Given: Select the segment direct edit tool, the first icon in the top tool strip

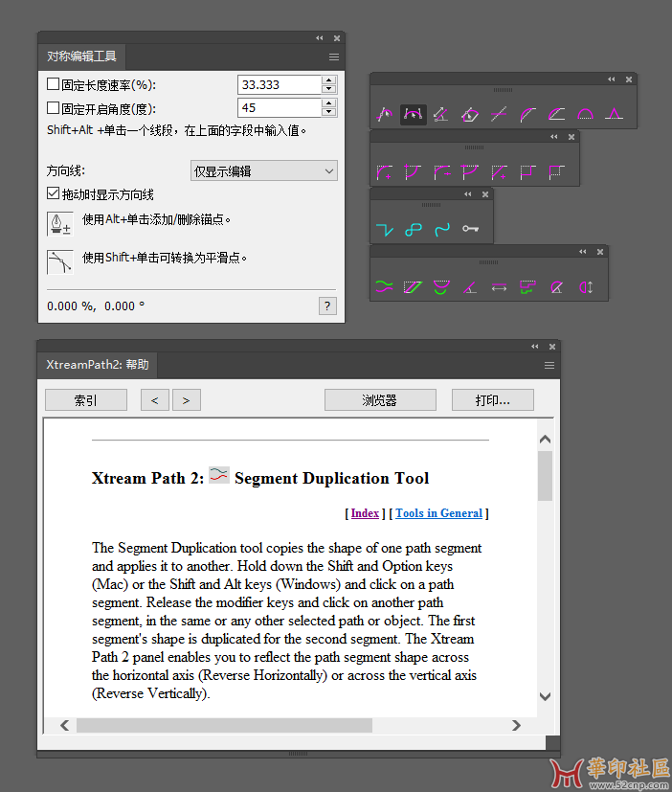Looking at the screenshot, I should pyautogui.click(x=384, y=115).
